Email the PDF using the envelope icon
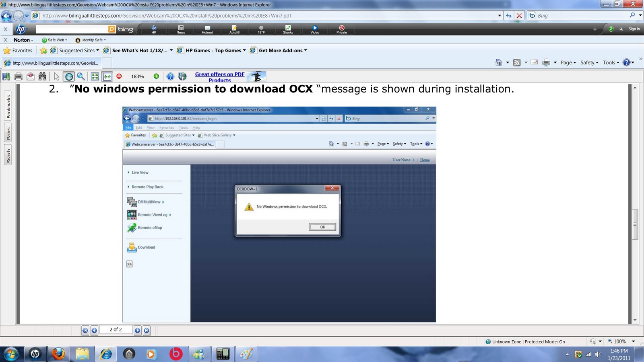Image resolution: width=644 pixels, height=362 pixels. tap(30, 76)
